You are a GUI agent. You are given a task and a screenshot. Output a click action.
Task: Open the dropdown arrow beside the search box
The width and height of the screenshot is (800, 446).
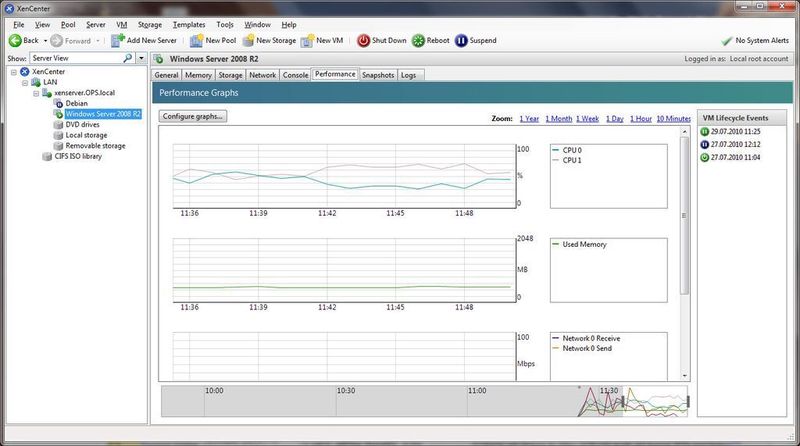tap(141, 58)
